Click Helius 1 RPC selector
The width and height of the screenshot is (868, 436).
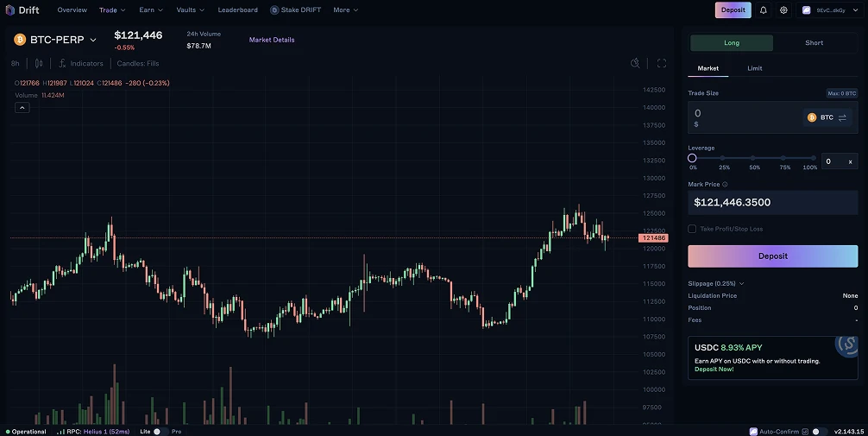coord(106,432)
